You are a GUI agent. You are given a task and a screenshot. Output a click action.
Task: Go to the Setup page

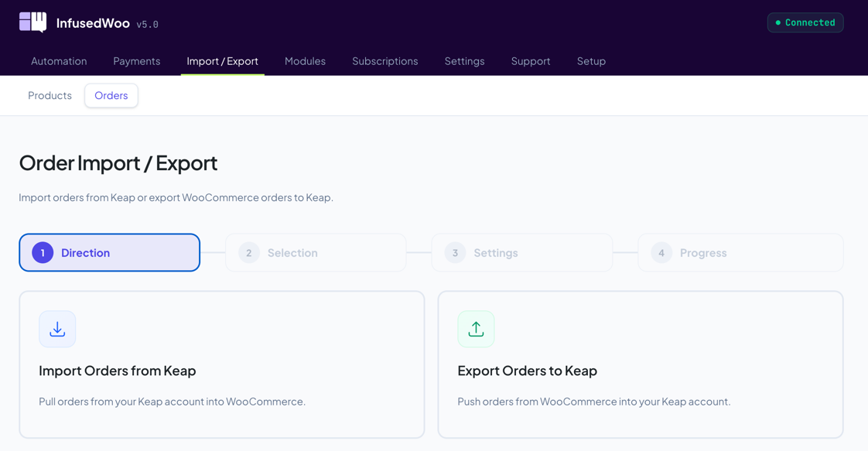[591, 61]
